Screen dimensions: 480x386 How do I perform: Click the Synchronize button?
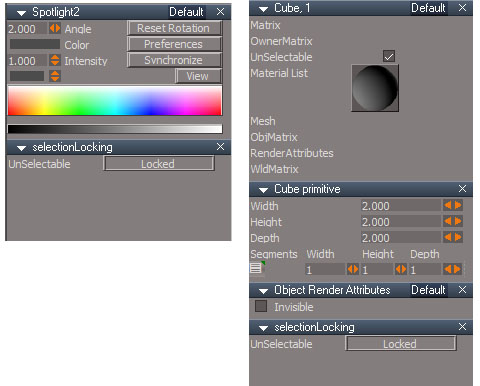tap(174, 60)
